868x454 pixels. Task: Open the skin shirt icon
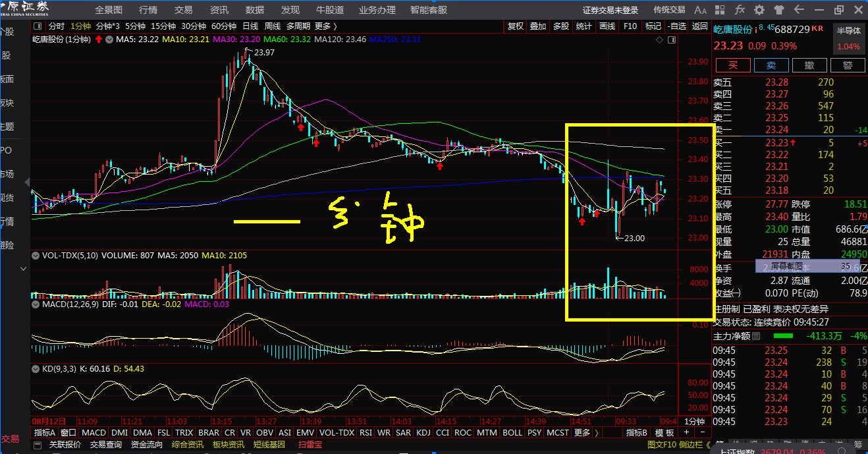click(780, 10)
